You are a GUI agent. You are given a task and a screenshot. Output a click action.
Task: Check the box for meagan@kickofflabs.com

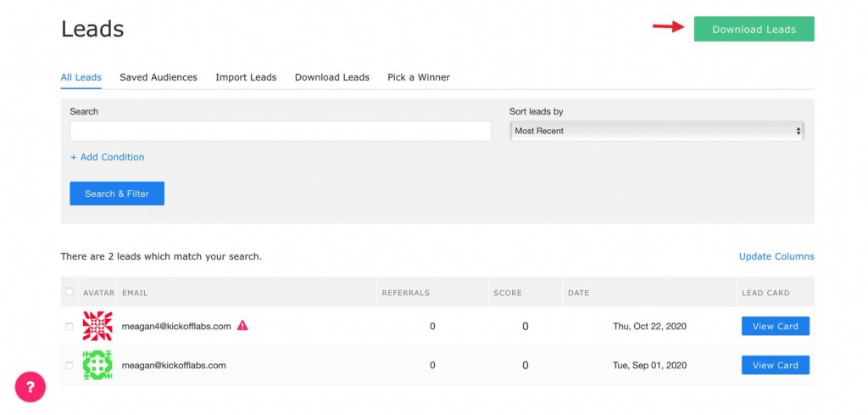coord(69,365)
